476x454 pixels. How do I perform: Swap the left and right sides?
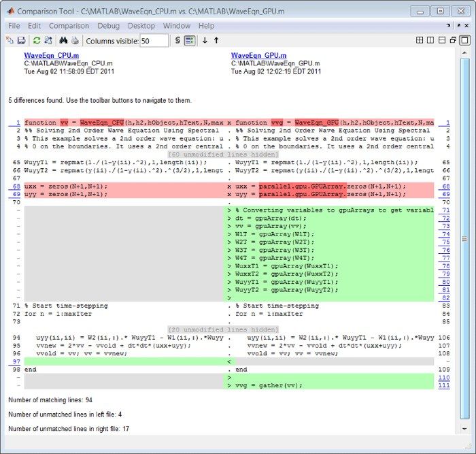48,41
